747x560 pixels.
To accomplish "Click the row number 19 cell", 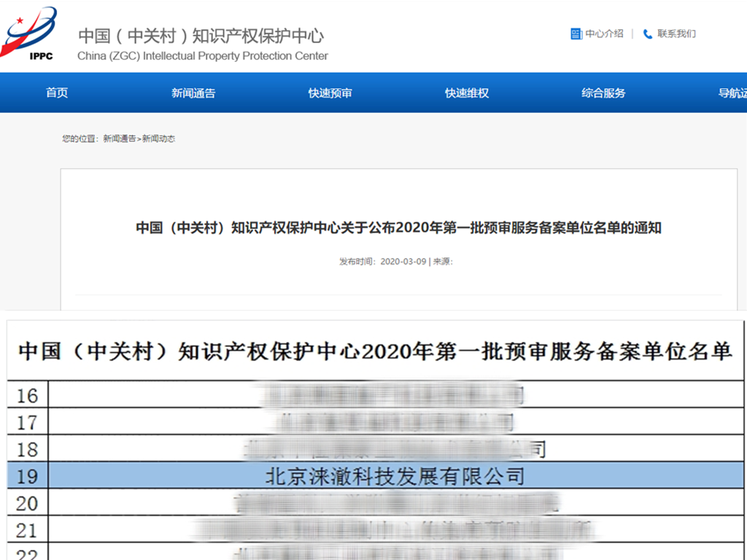I will click(27, 475).
